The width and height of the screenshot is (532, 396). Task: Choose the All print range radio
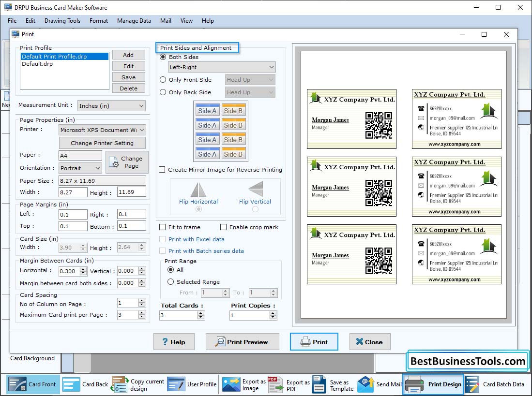(x=171, y=270)
